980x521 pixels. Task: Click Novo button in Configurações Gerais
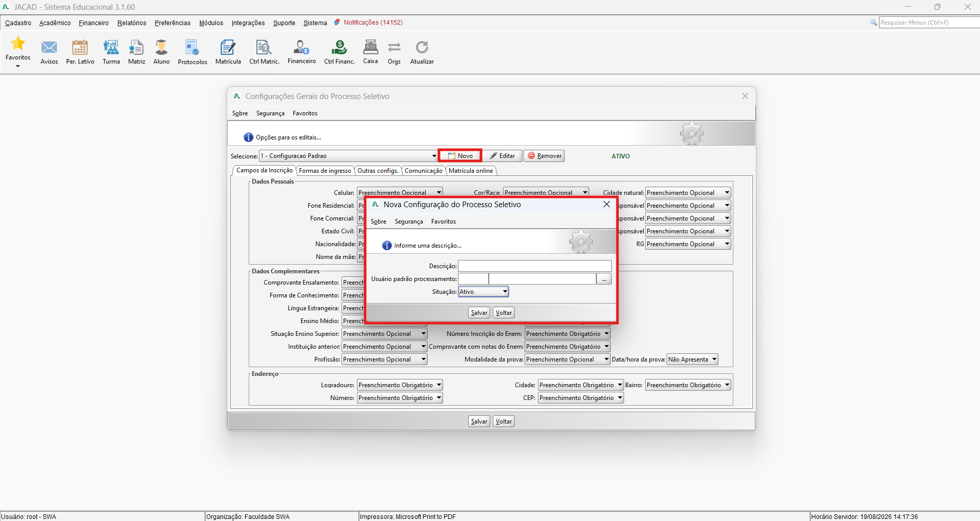(460, 156)
